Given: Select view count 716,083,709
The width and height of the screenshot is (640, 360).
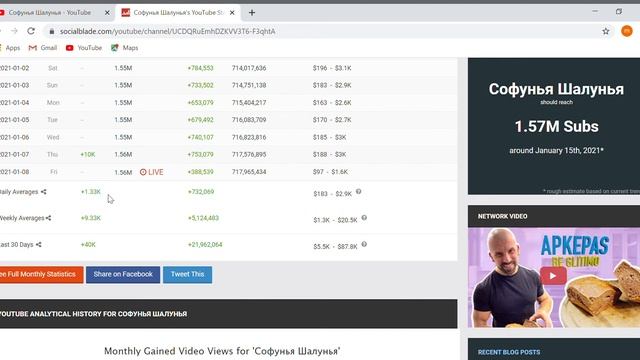Looking at the screenshot, I should [249, 120].
